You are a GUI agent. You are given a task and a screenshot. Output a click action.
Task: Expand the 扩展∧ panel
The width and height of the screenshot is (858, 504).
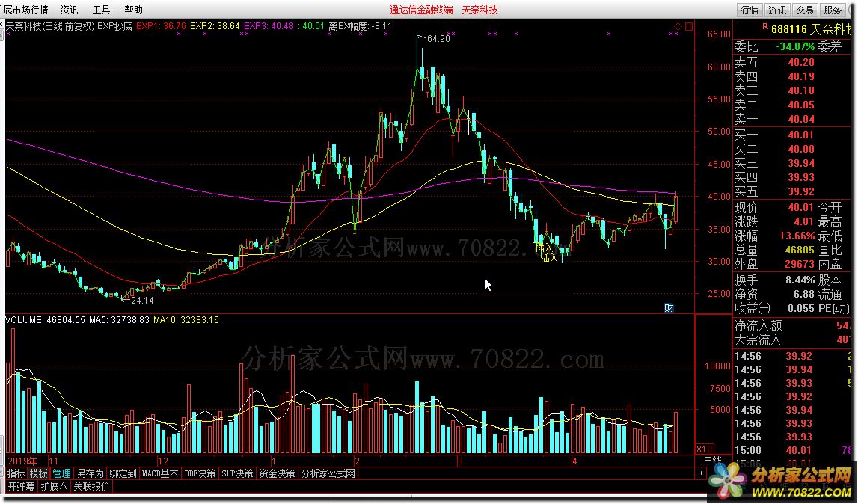pos(54,486)
